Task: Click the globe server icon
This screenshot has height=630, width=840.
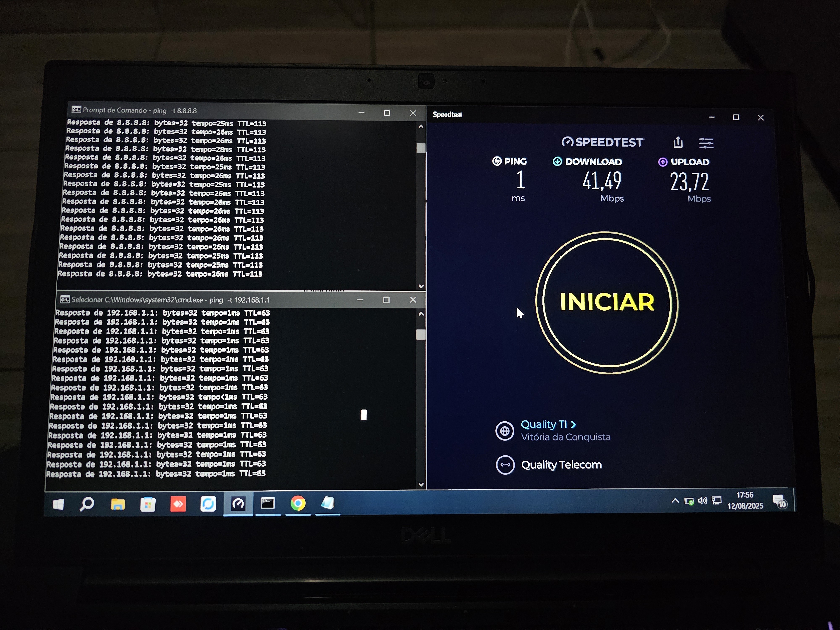Action: pyautogui.click(x=505, y=431)
